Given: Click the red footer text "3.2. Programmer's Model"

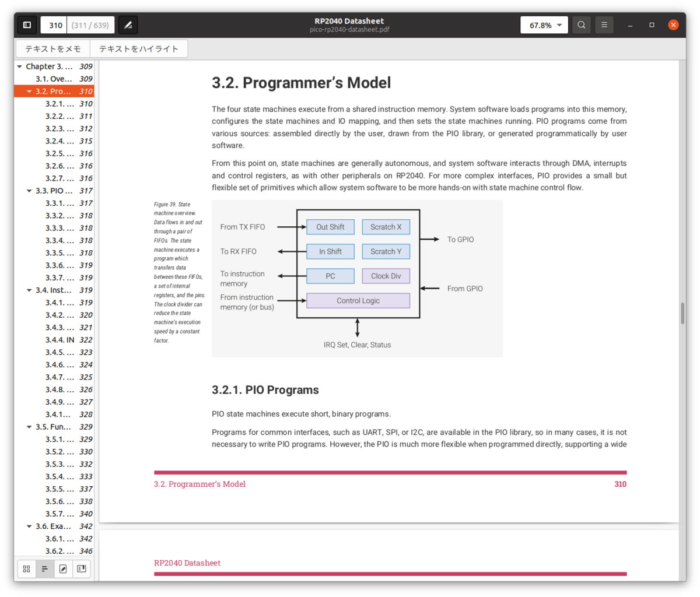Looking at the screenshot, I should point(199,484).
